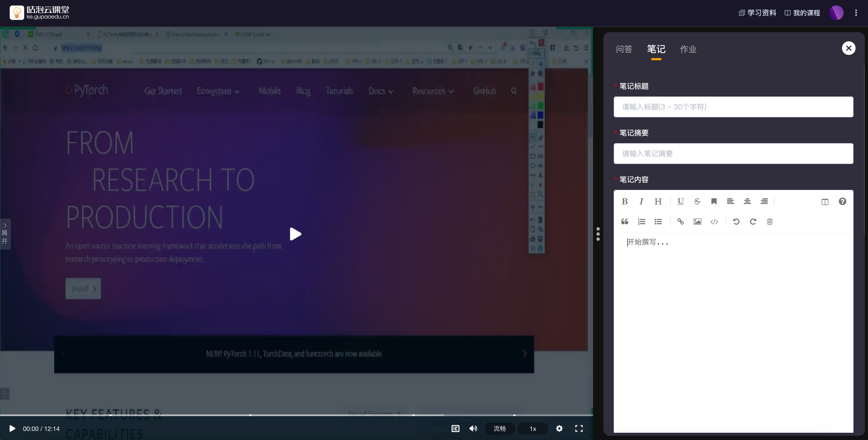Redo edit in editor

click(753, 222)
